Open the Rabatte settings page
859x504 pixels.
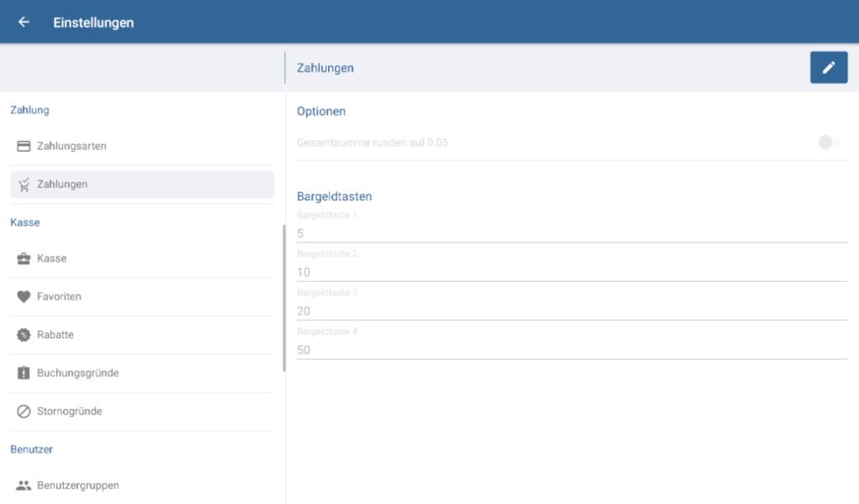[55, 335]
